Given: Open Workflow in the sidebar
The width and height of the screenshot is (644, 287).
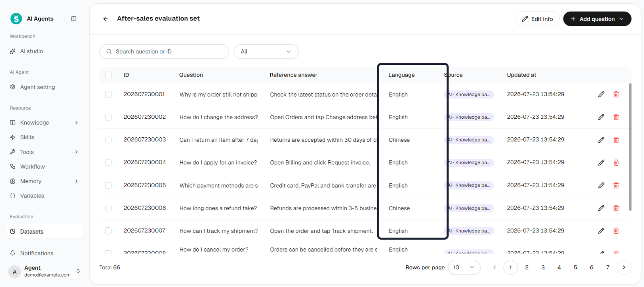Looking at the screenshot, I should point(44,167).
